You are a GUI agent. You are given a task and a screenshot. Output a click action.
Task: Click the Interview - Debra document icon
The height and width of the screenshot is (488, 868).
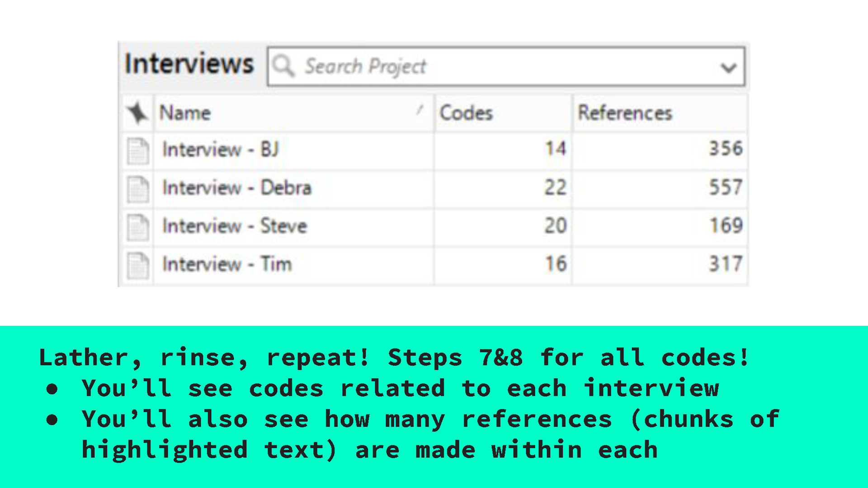[x=138, y=189]
